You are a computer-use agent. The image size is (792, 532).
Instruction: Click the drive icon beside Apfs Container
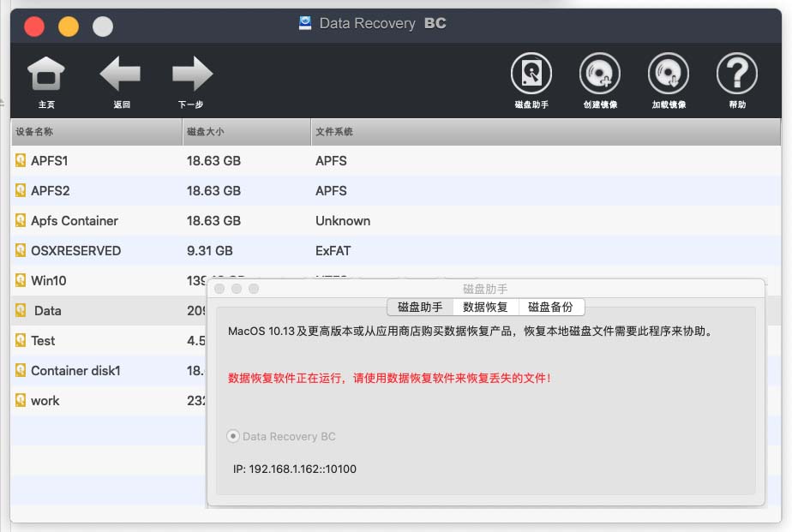pos(21,220)
